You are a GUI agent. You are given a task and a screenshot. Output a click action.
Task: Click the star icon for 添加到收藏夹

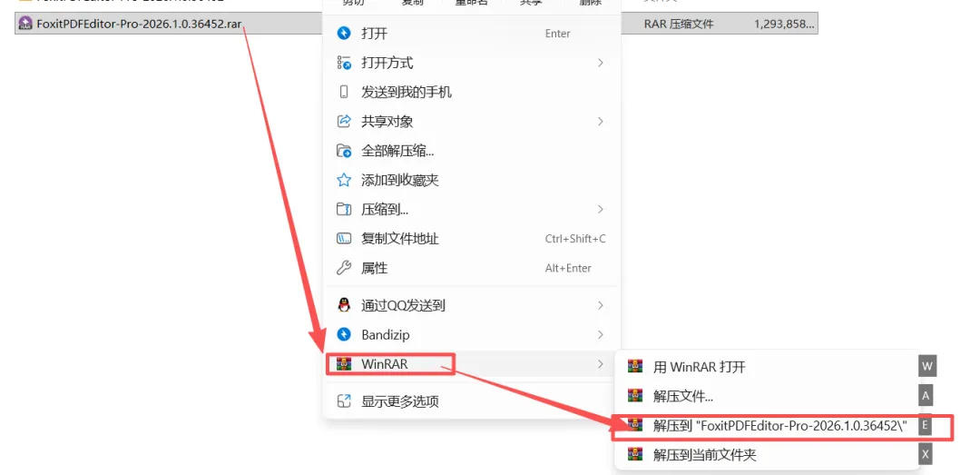(x=344, y=180)
